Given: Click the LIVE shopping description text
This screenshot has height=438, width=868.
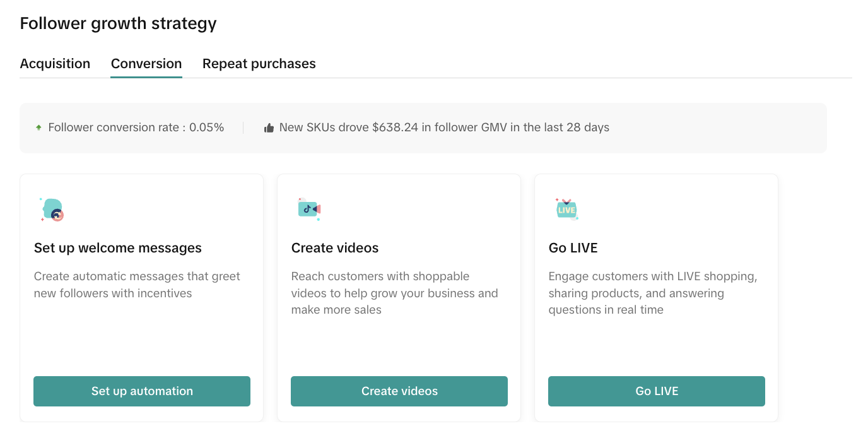Looking at the screenshot, I should coord(652,293).
